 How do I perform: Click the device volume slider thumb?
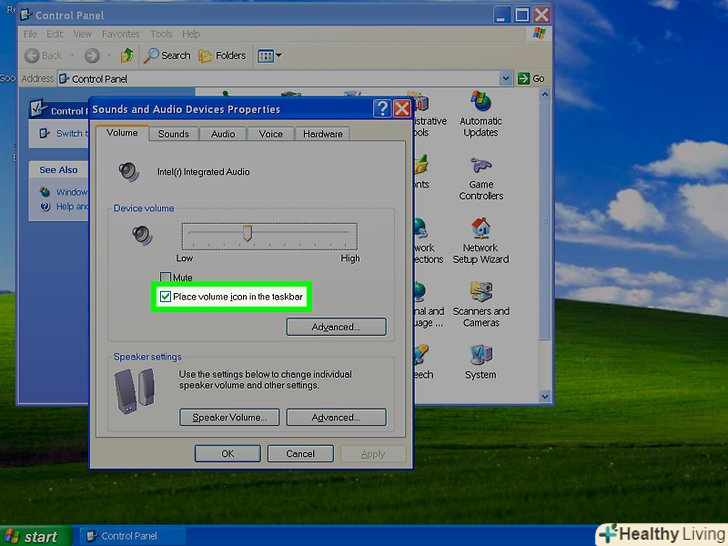pos(247,233)
